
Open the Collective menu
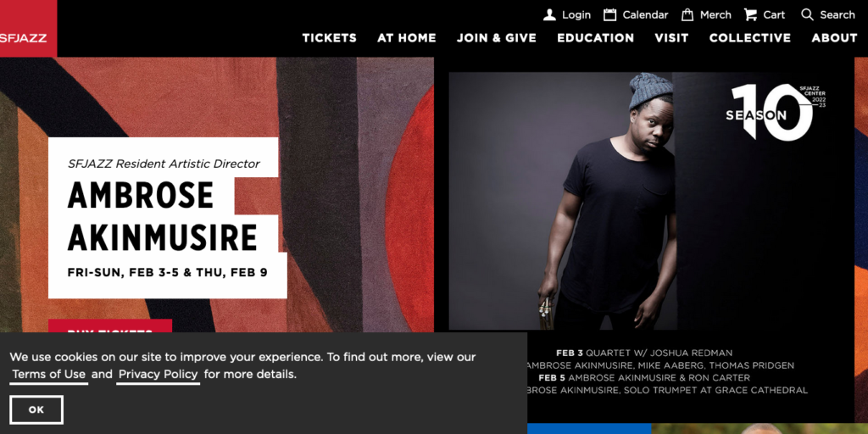click(749, 38)
